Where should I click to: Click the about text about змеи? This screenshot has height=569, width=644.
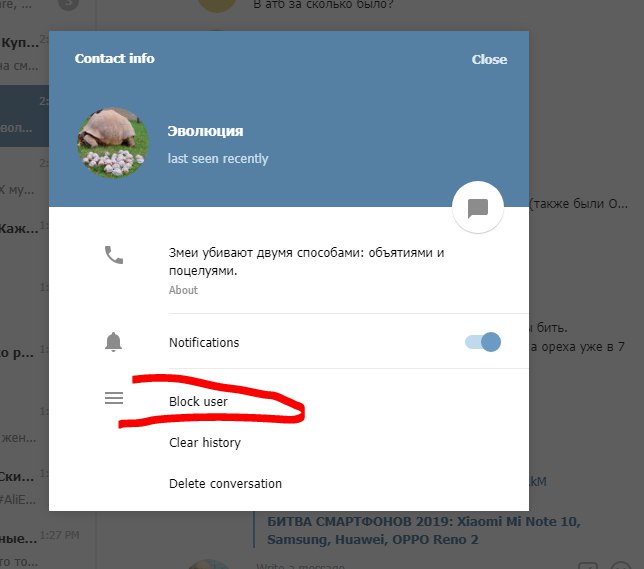(x=306, y=261)
